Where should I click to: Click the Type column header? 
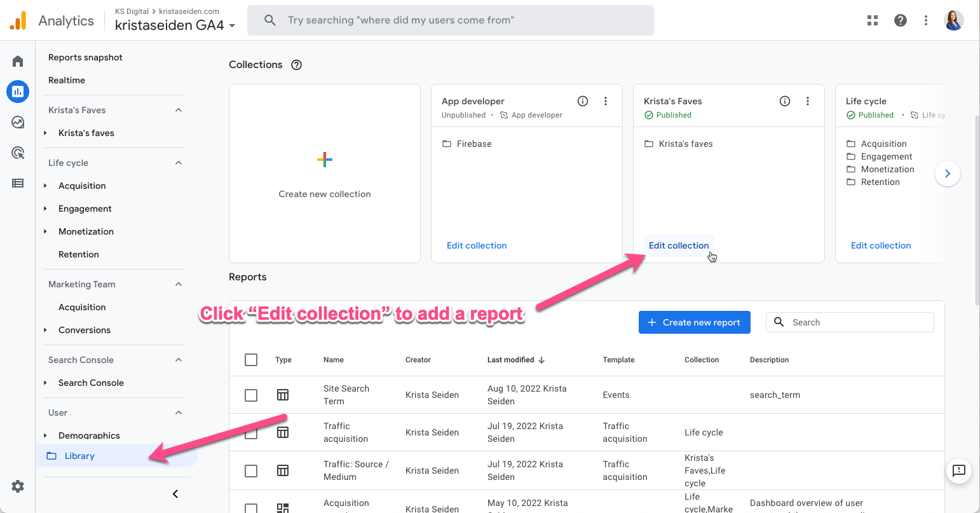283,360
